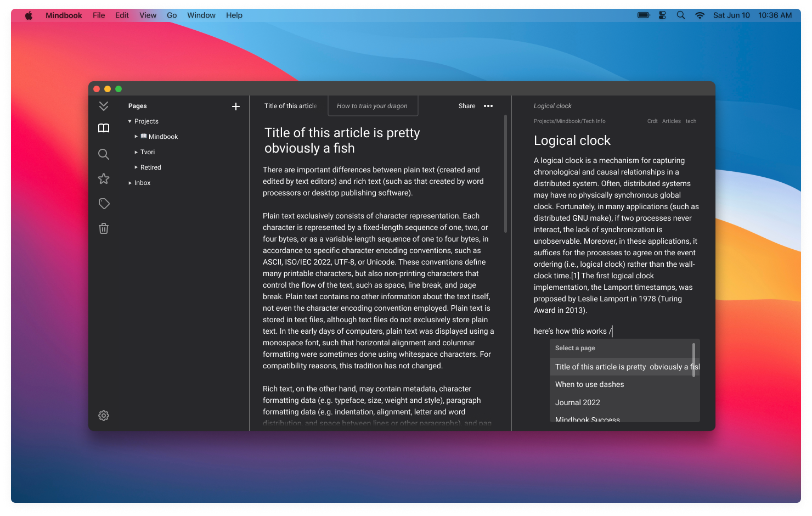Open Control Center in menu bar

pyautogui.click(x=662, y=15)
